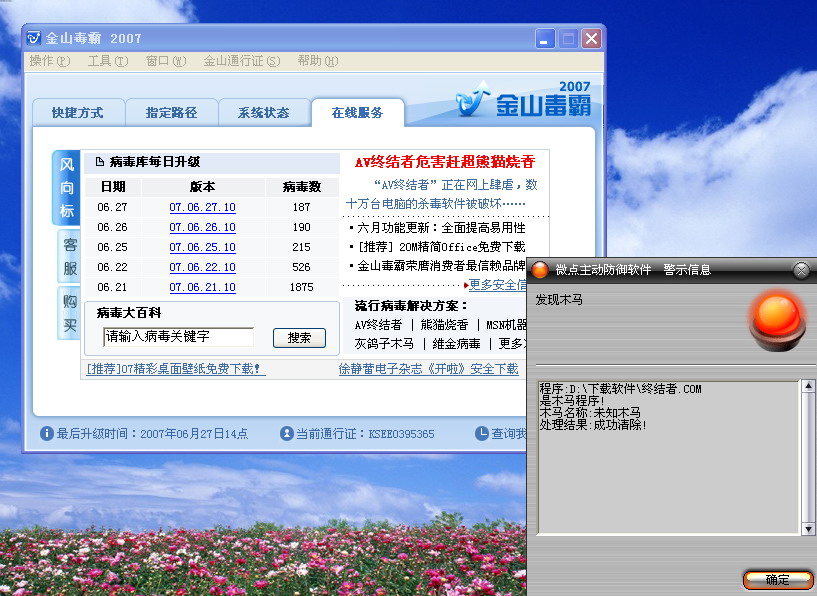Click the orange icon in the alert title bar

[x=540, y=270]
